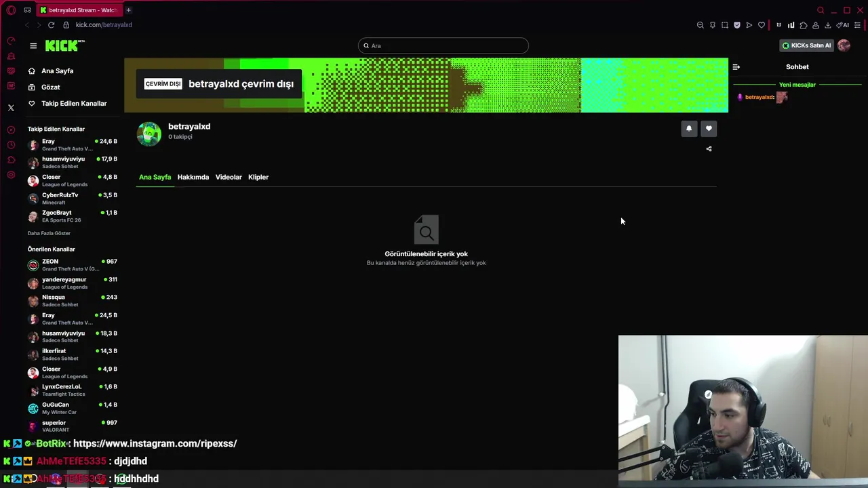Click the send flow arrow toolbar icon
Image resolution: width=868 pixels, height=488 pixels.
(749, 25)
